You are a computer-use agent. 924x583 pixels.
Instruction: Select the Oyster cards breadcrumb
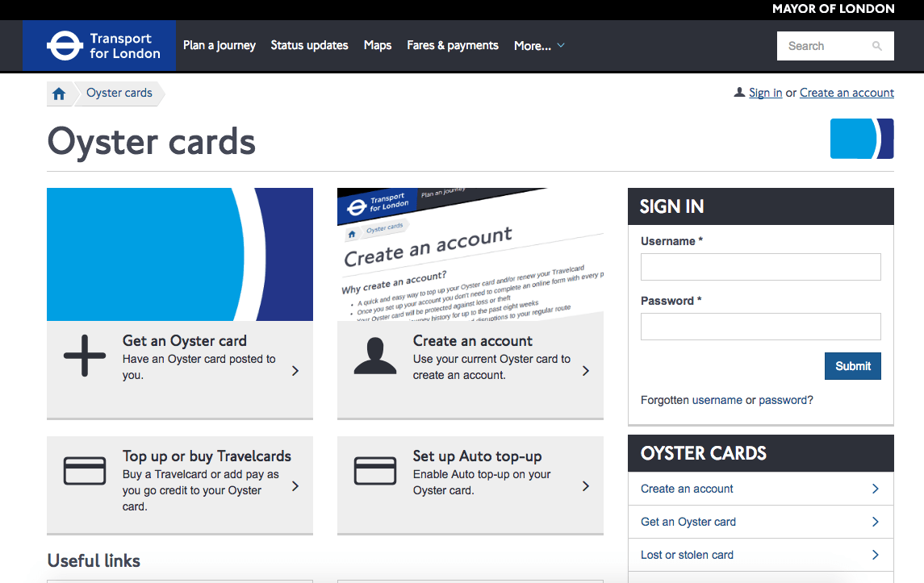119,93
